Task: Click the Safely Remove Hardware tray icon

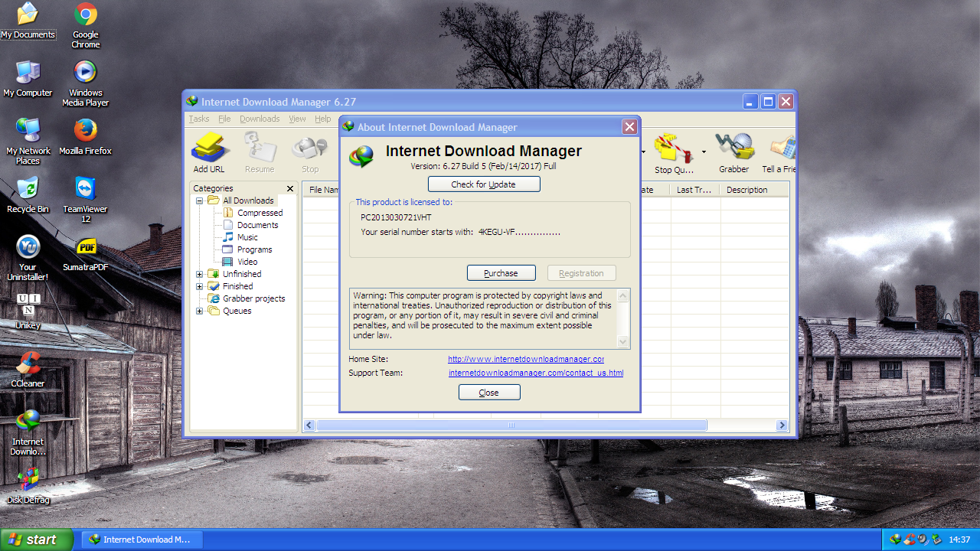Action: (936, 540)
